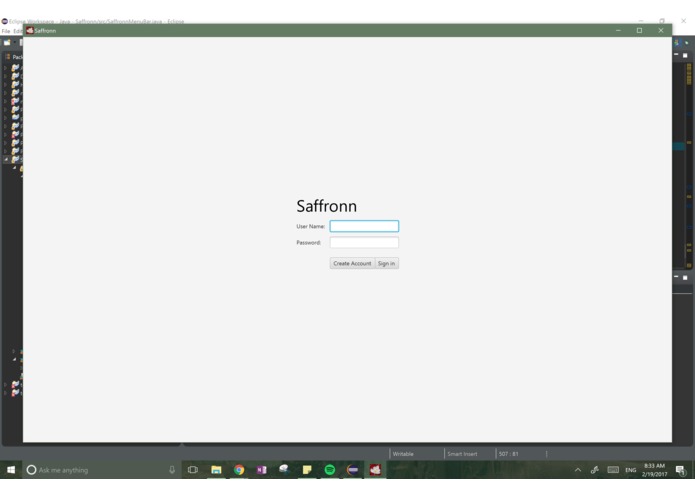Click the ENG language indicator
This screenshot has width=695, height=494.
[631, 470]
